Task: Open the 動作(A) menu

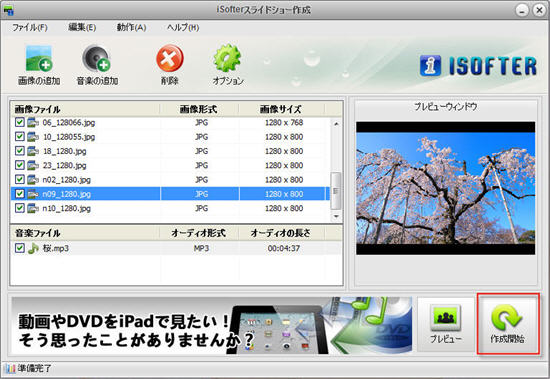Action: (x=131, y=27)
